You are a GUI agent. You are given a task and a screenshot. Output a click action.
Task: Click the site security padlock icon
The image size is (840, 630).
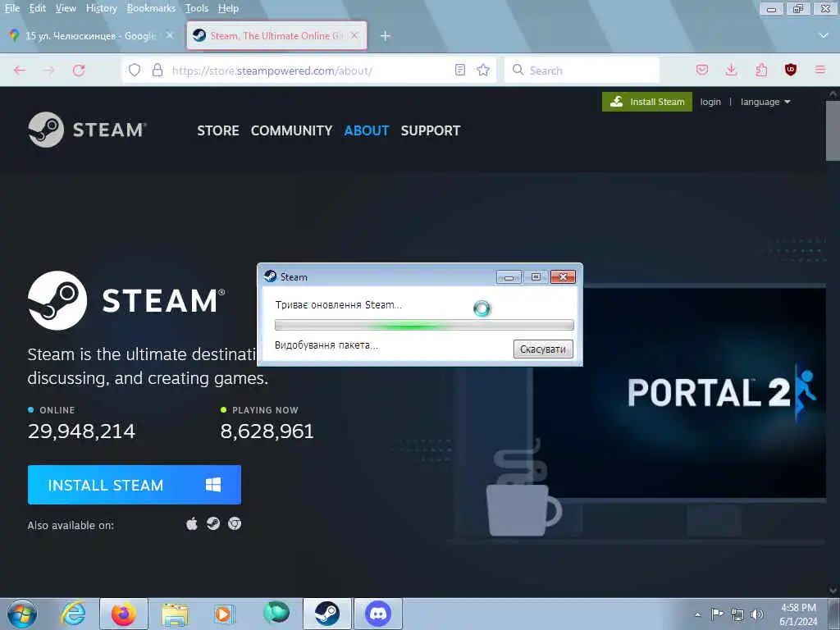coord(157,71)
